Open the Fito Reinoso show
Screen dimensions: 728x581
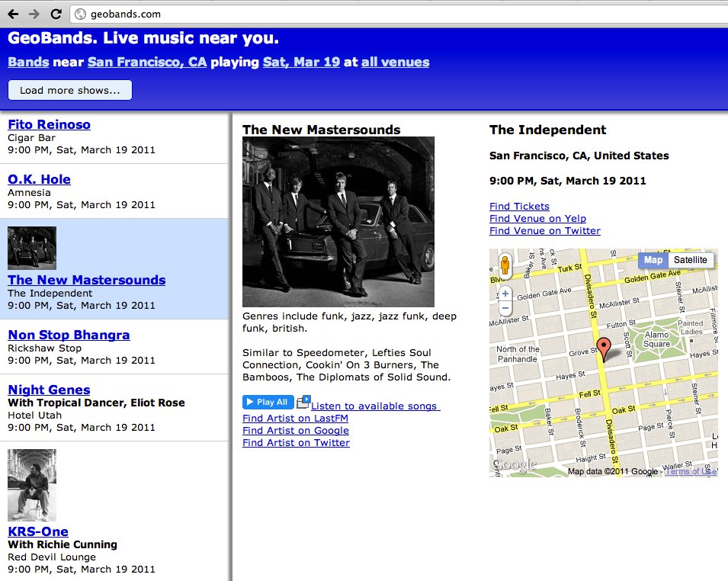tap(50, 124)
